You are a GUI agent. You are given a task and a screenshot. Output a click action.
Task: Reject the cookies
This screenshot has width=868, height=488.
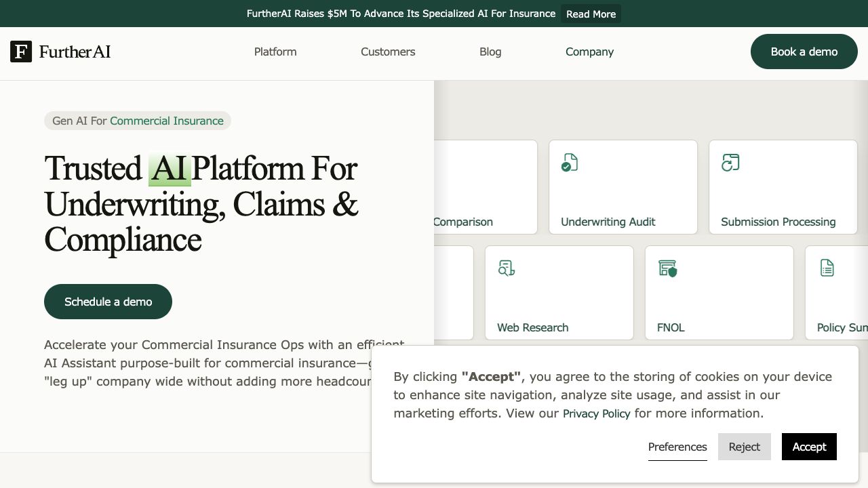point(744,447)
